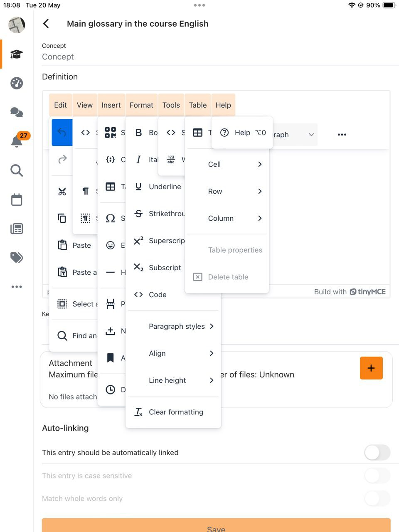Expand the Line height submenu

point(173,380)
